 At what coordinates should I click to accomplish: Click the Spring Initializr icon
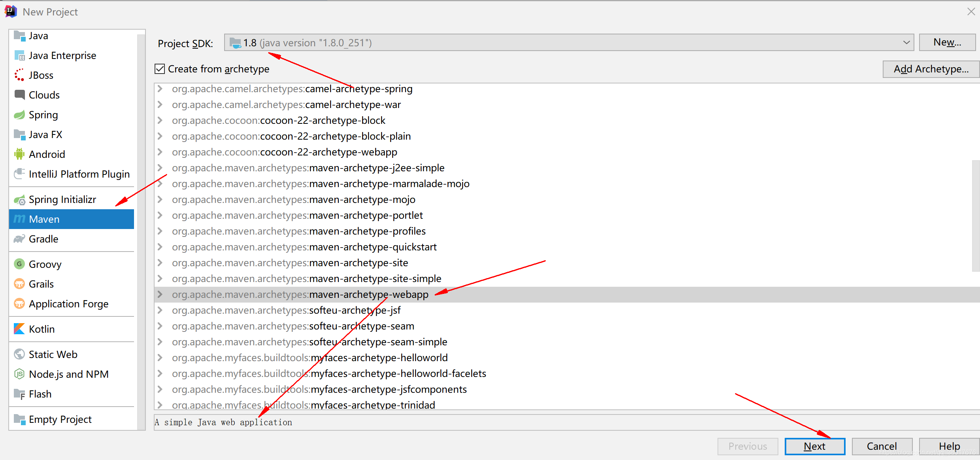(x=19, y=200)
